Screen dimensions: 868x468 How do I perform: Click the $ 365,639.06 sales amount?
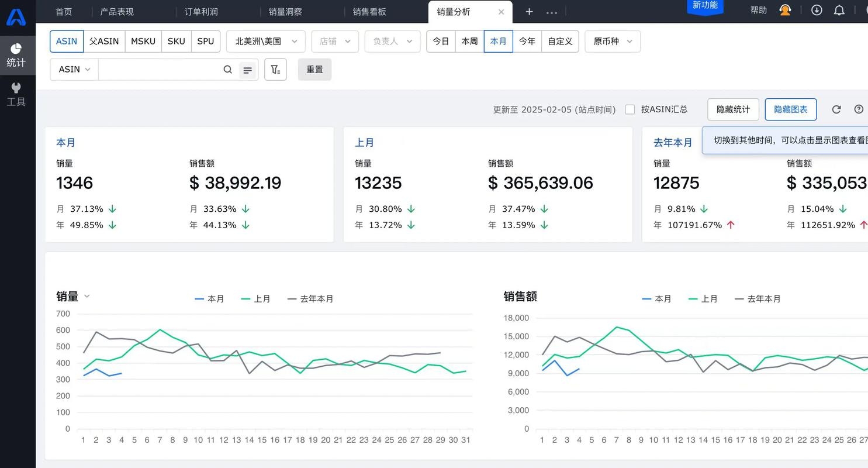(541, 183)
